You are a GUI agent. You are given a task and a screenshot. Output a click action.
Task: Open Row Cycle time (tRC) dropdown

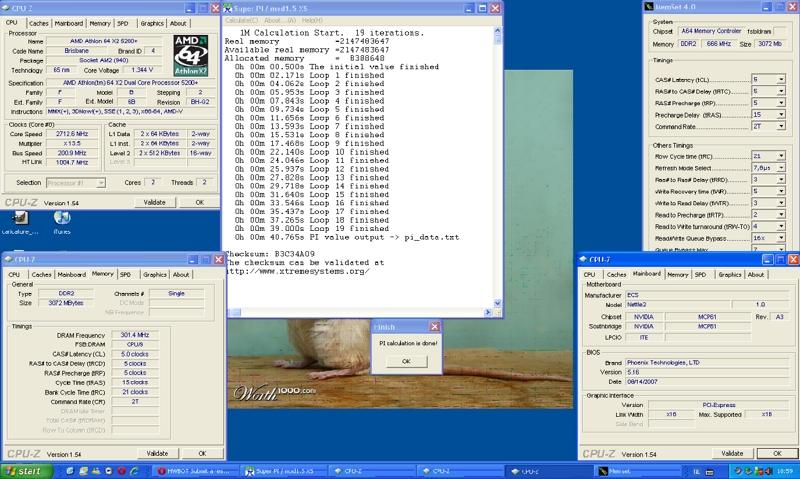[781, 156]
